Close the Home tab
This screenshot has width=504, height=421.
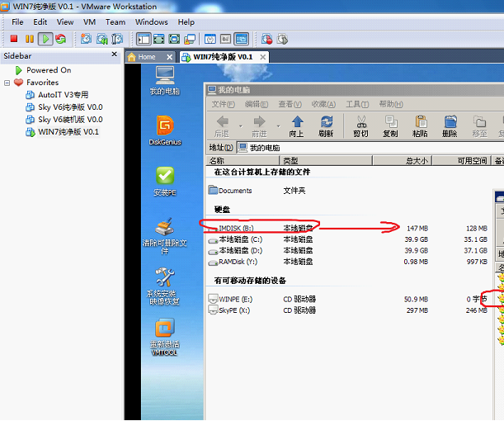click(169, 57)
